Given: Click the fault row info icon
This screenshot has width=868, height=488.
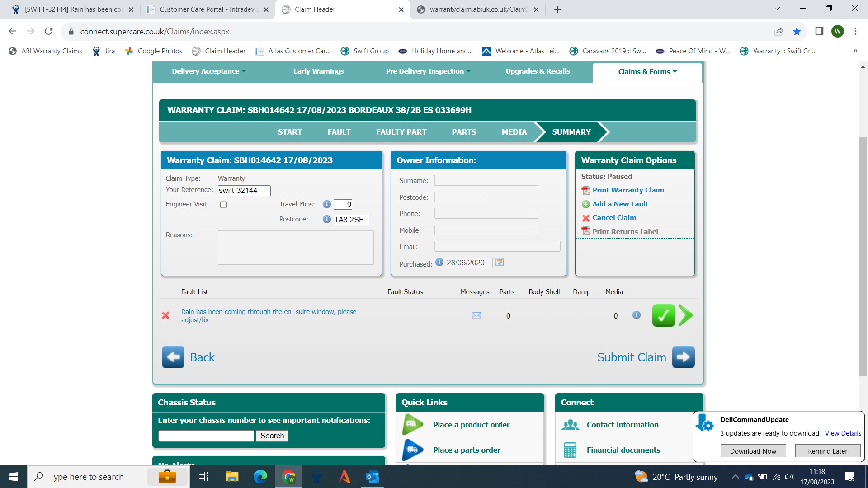Looking at the screenshot, I should pyautogui.click(x=636, y=315).
